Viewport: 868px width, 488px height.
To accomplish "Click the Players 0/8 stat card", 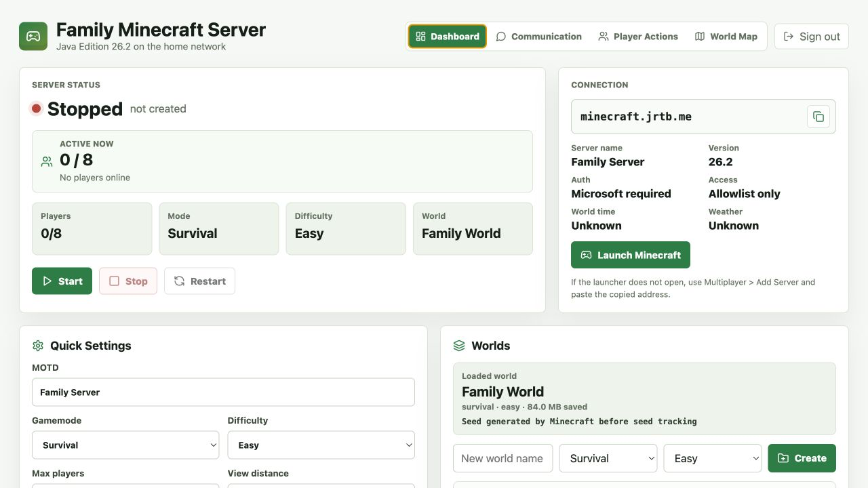I will [x=92, y=228].
